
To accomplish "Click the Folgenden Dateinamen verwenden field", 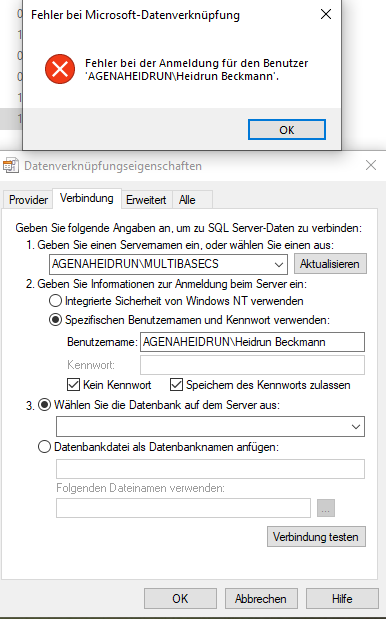I will click(x=183, y=508).
